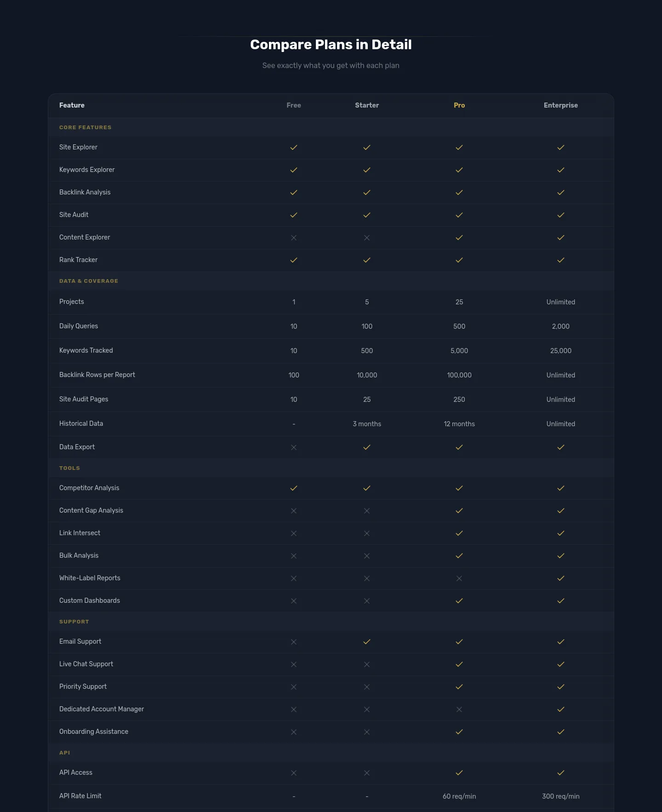Click the 100,000 Backlink Rows value
This screenshot has height=812, width=662.
pyautogui.click(x=459, y=375)
